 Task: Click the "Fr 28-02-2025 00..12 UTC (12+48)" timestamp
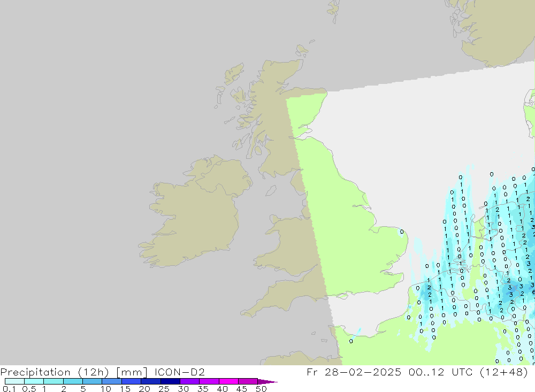pyautogui.click(x=417, y=372)
